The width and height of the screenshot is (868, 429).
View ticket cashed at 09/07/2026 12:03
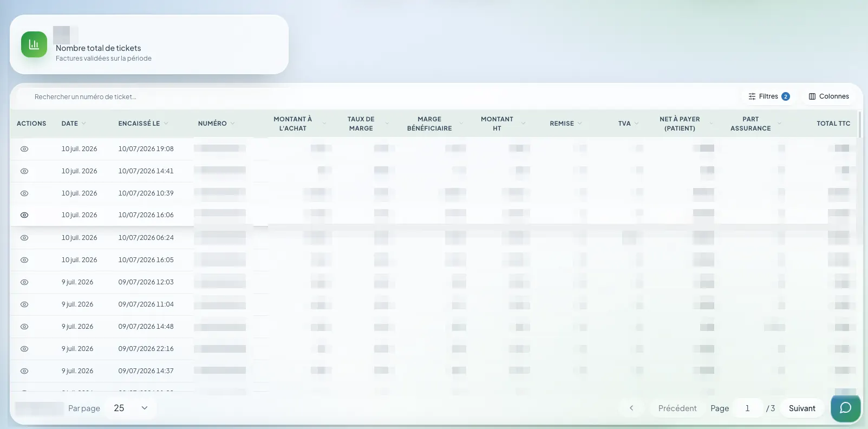tap(24, 282)
